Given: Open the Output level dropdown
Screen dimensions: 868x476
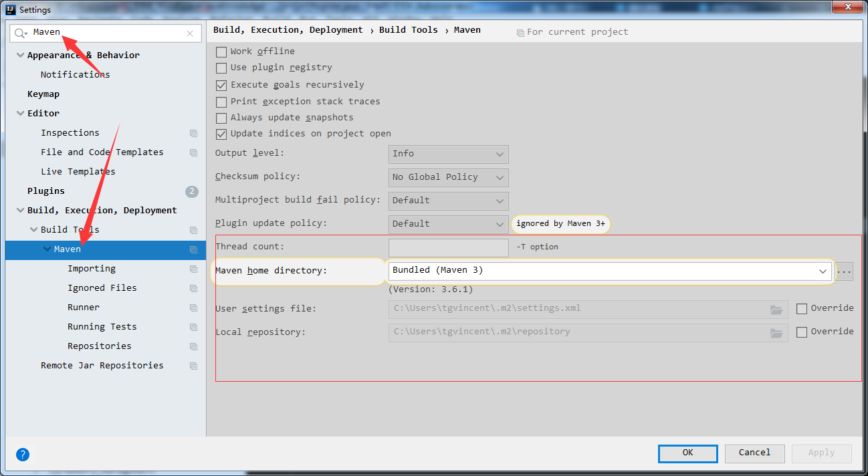Looking at the screenshot, I should click(x=448, y=154).
